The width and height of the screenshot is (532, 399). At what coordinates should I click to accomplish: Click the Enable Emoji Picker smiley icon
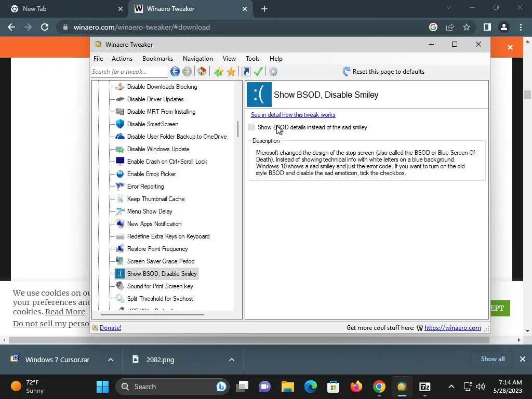(120, 174)
